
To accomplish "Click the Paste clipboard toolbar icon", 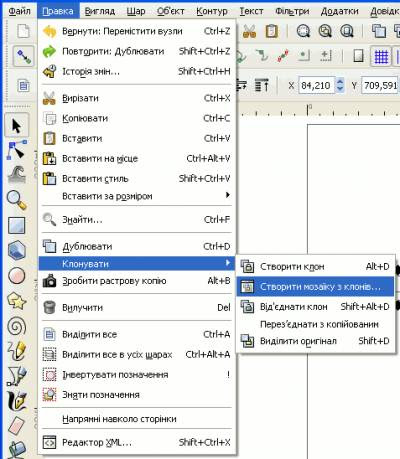I will coord(271,31).
